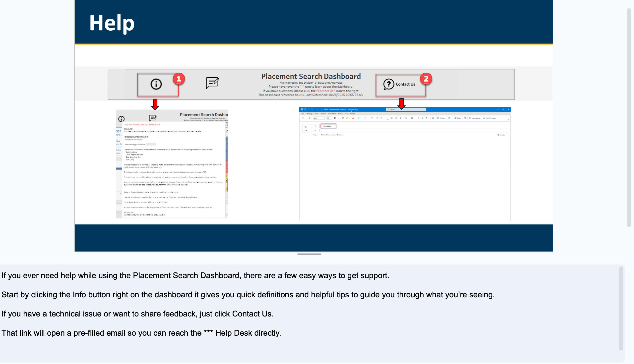Switch to the Format Text ribbon tab
Viewport: 634px width, 364px height.
[332, 114]
